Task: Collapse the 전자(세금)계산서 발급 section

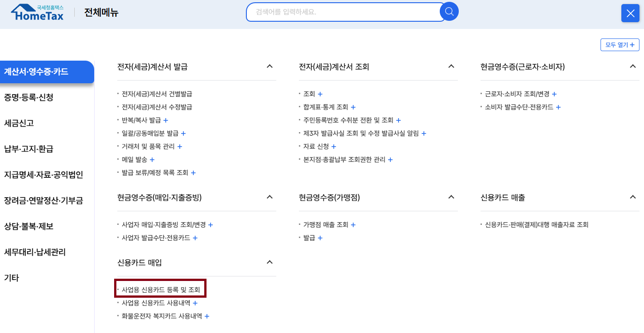Action: [269, 67]
